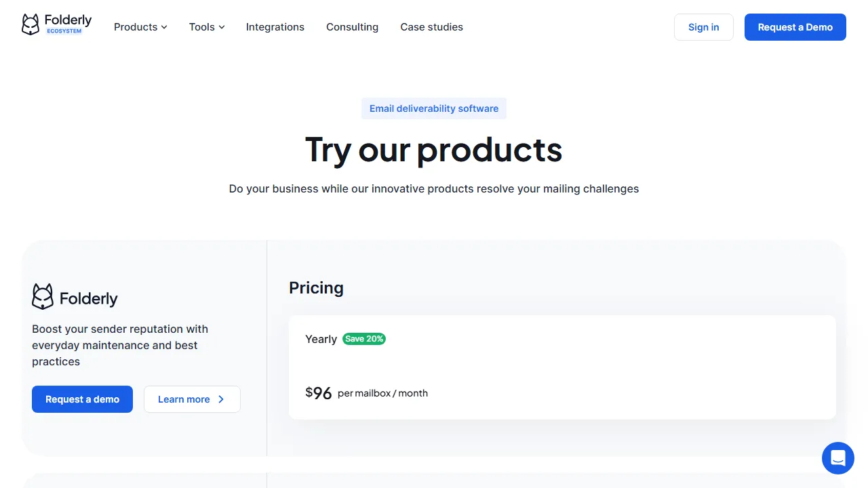Screen dimensions: 868x488
Task: Open the chat widget bubble icon
Action: [838, 458]
